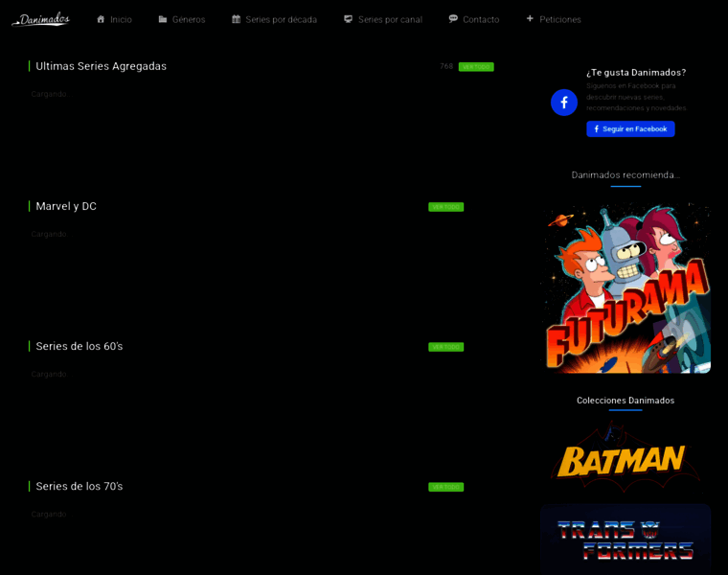Screen dimensions: 728x575
Task: View all Marvel y DC series
Action: coord(445,207)
